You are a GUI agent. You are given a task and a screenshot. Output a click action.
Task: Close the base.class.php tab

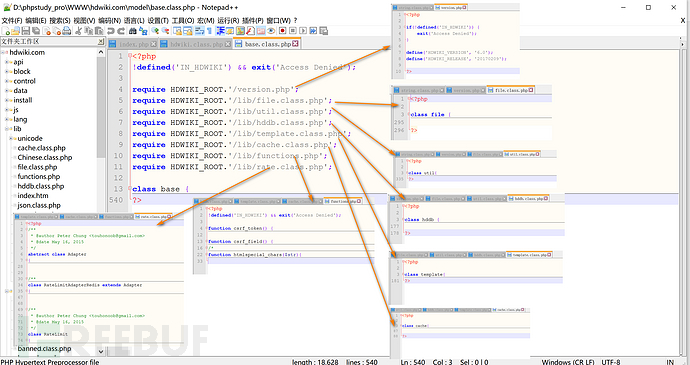pyautogui.click(x=295, y=44)
